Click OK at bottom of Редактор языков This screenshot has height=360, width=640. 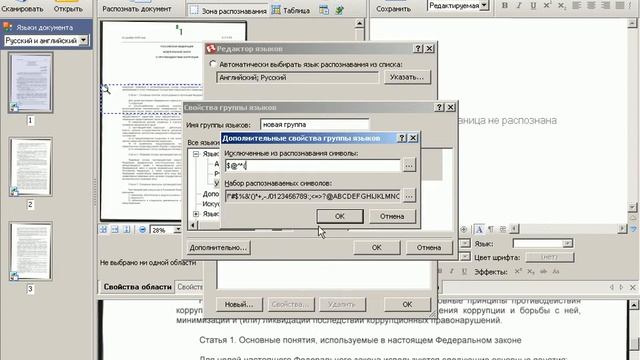[407, 304]
